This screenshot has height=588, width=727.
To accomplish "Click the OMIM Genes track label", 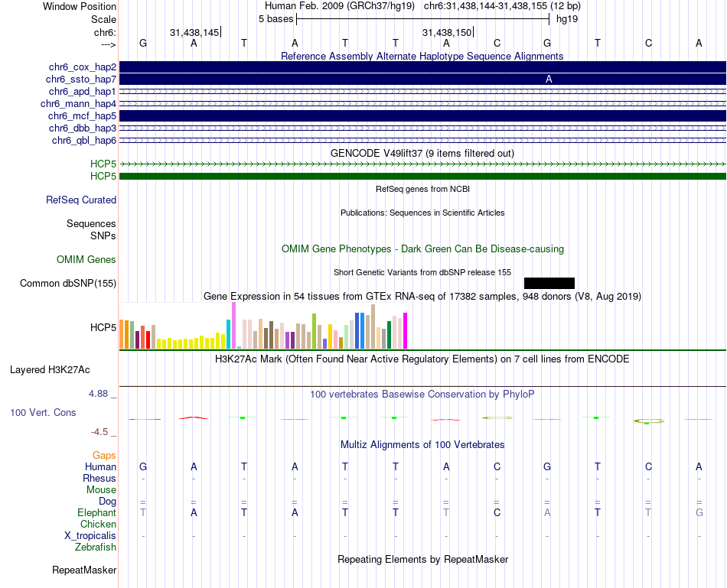I will [86, 259].
